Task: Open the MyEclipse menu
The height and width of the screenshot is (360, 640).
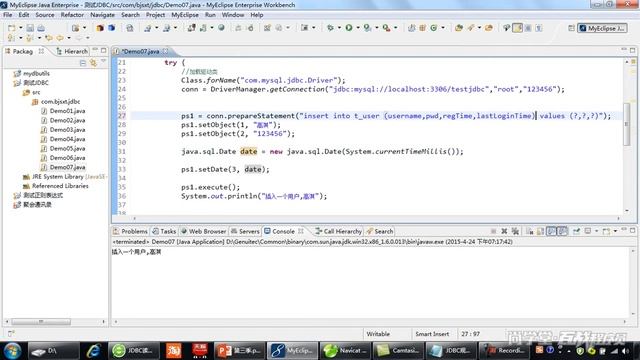Action: (x=185, y=15)
